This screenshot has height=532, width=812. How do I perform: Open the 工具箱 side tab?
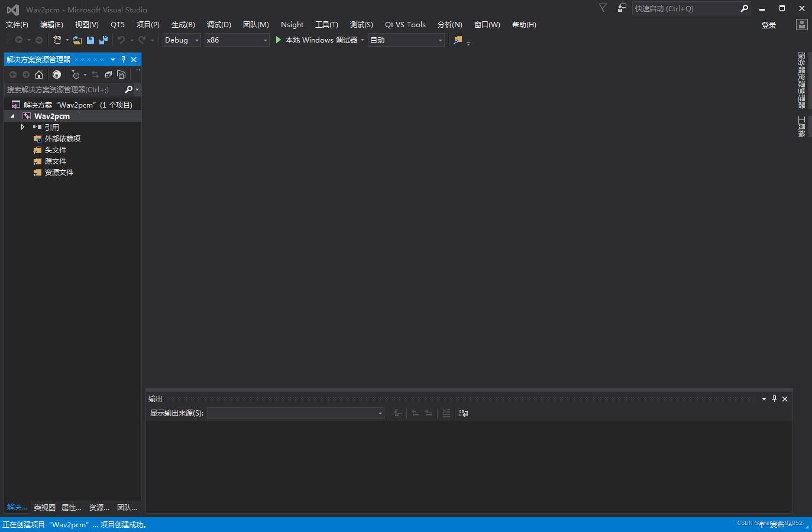(801, 126)
